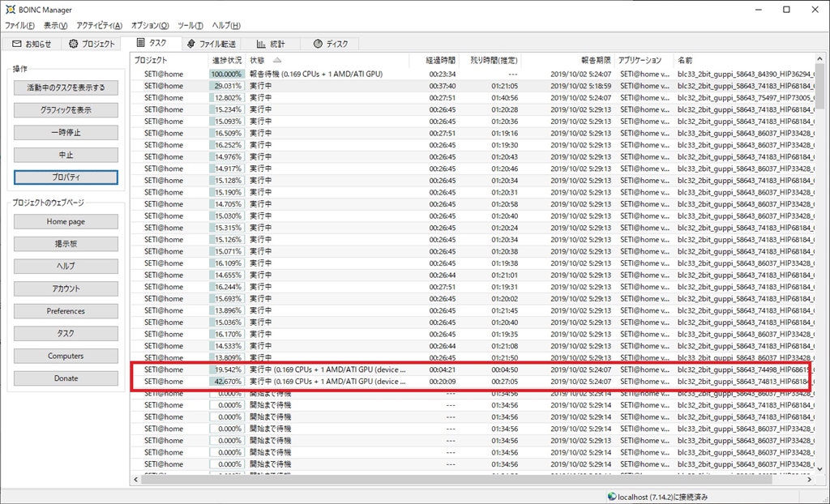Viewport: 830px width, 504px height.
Task: Click the 状態 column sort arrow
Action: click(x=277, y=60)
